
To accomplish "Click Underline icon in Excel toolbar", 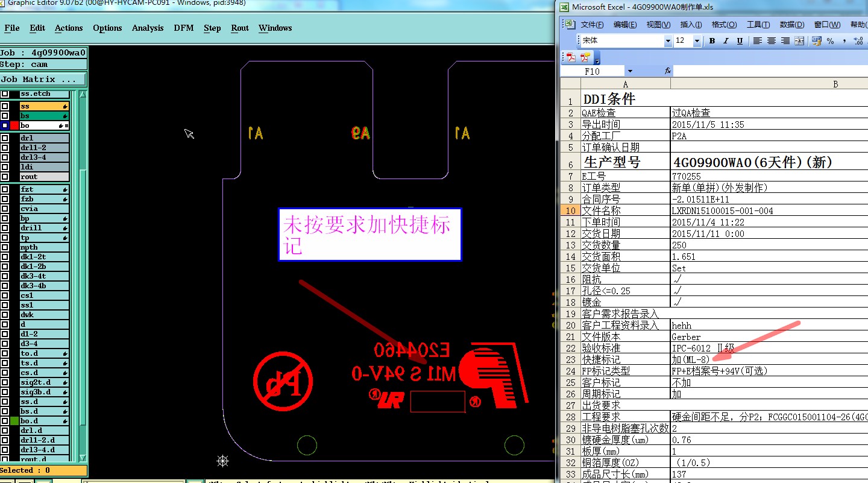I will click(x=740, y=41).
